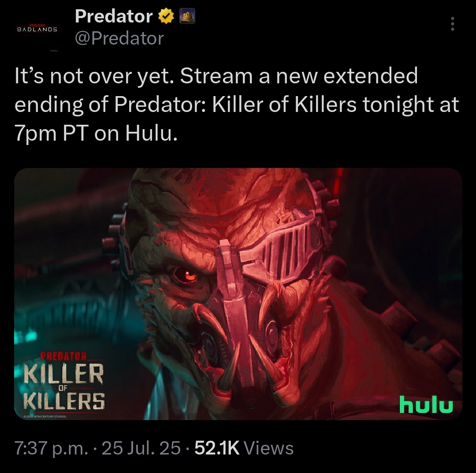Viewport: 476px width, 473px height.
Task: Click the green hulu logo in image
Action: click(x=426, y=404)
